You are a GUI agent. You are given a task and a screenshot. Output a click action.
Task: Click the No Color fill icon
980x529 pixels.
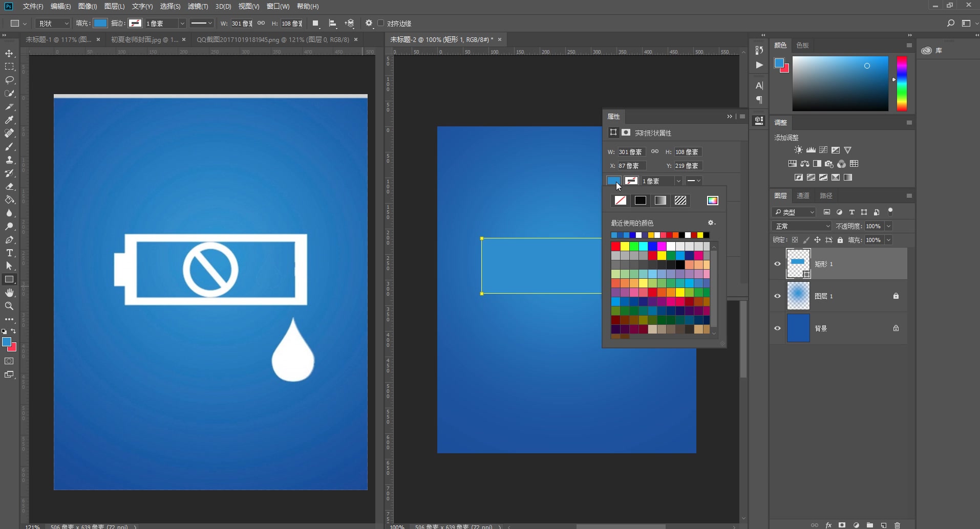(x=620, y=201)
